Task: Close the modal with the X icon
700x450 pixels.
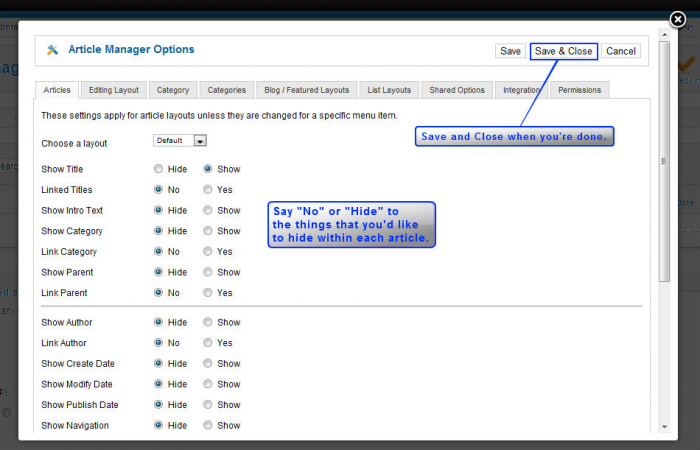Action: 678,19
